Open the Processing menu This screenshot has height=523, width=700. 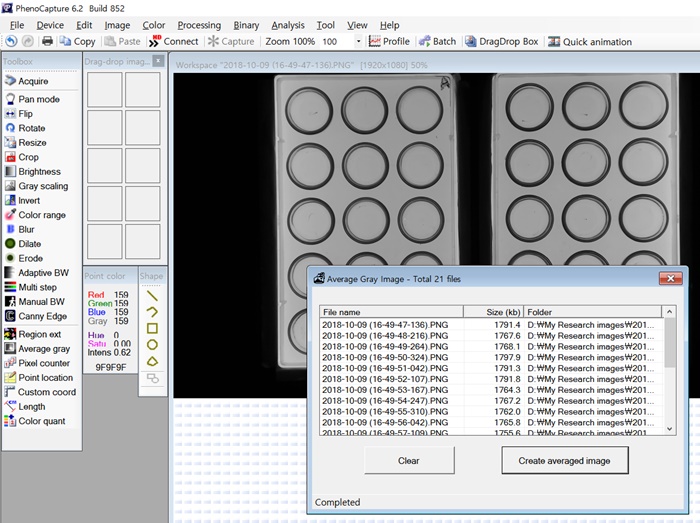click(x=199, y=25)
